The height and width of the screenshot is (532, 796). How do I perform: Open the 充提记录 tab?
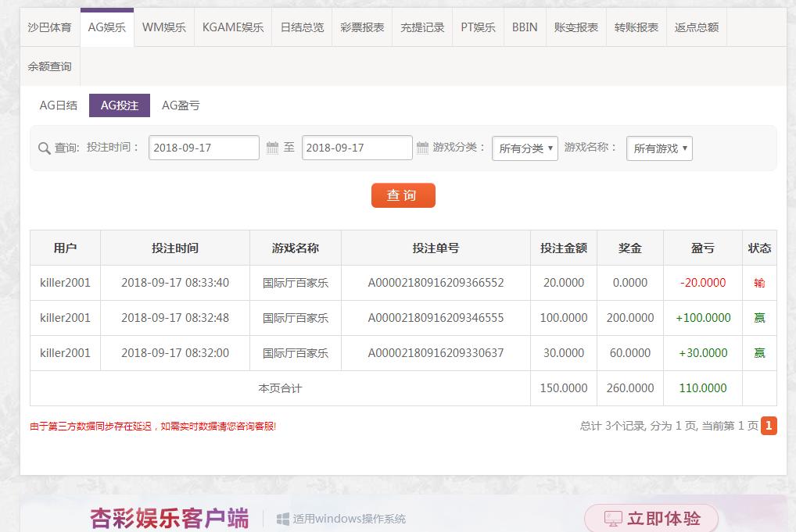click(x=422, y=27)
